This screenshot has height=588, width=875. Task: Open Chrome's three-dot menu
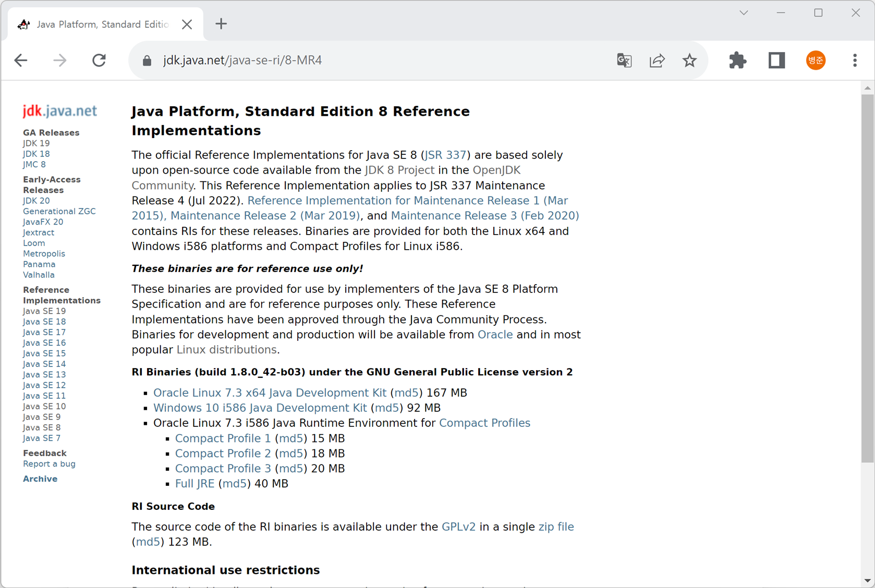point(855,60)
